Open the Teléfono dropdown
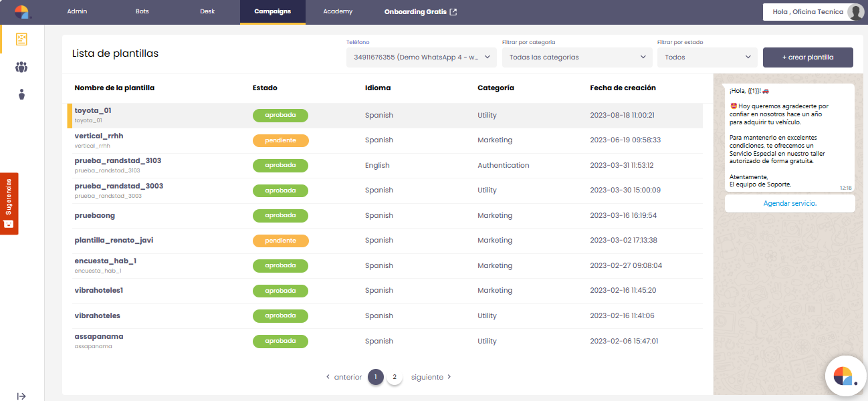Viewport: 868px width, 401px height. coord(421,57)
